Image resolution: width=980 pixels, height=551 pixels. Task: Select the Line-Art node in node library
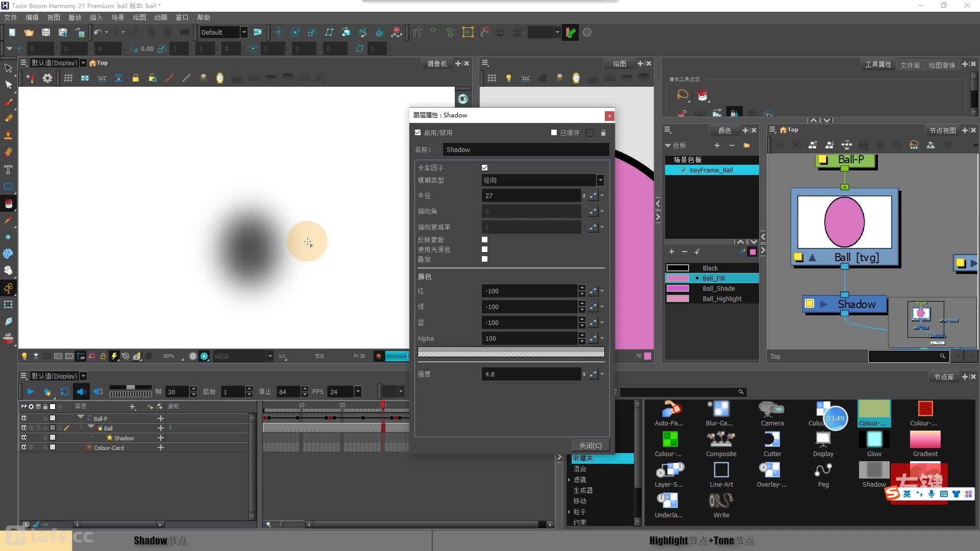721,474
